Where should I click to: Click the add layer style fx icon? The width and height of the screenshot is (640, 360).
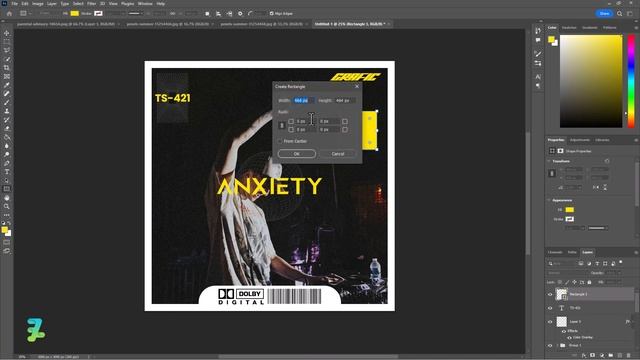click(584, 356)
